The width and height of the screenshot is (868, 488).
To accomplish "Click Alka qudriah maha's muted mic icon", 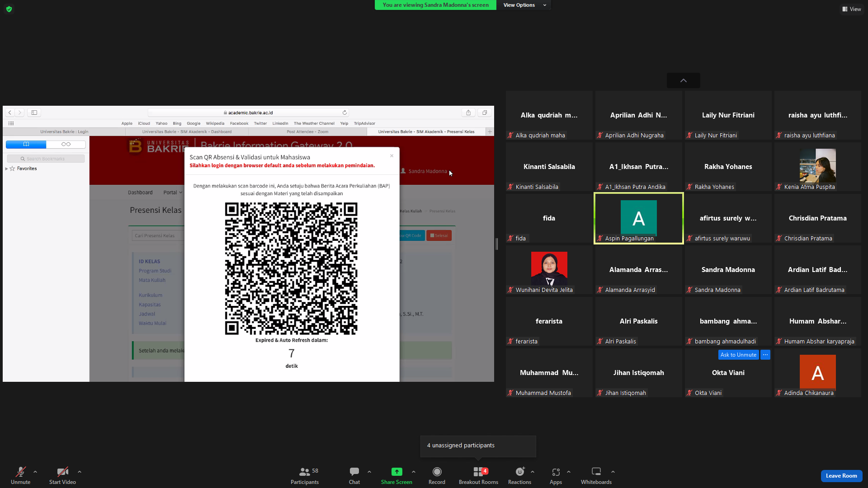I will [510, 135].
